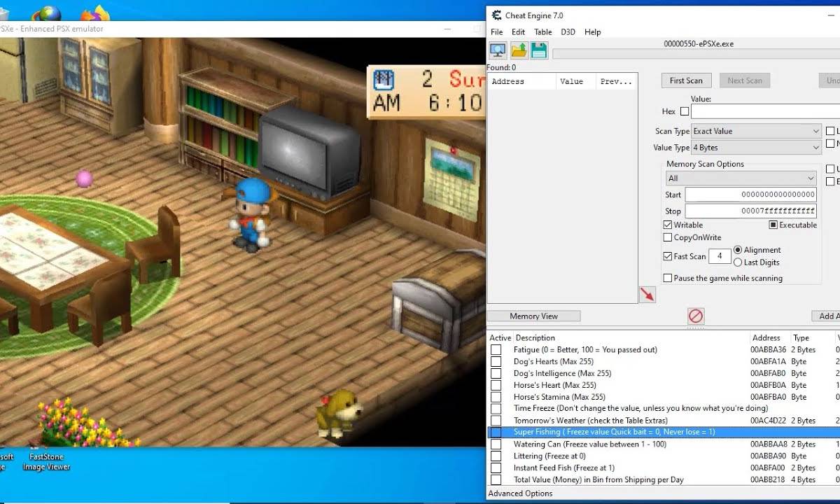This screenshot has height=504, width=840.
Task: Tick the Hex checkbox
Action: click(x=685, y=111)
